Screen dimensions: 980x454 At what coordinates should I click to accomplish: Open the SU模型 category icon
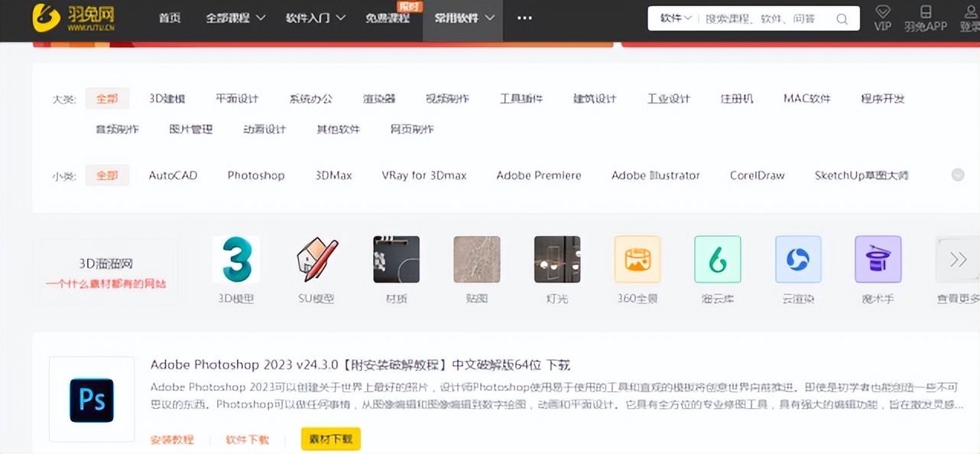(316, 259)
